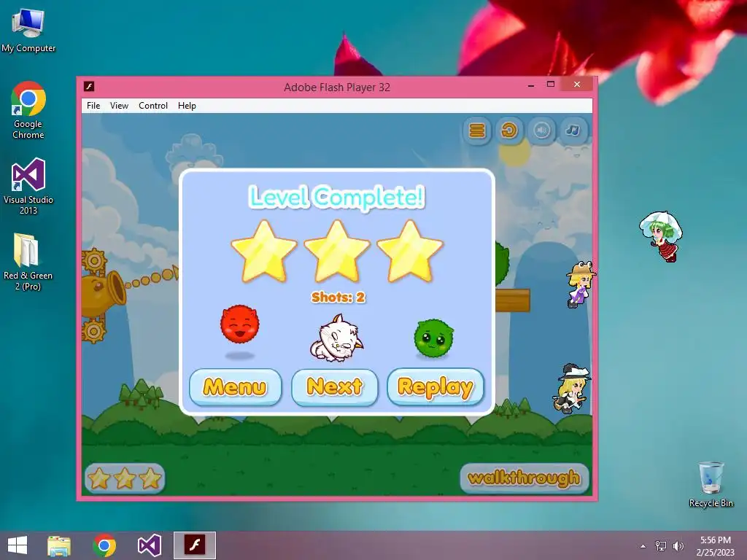Open File Explorer from the taskbar
This screenshot has height=560, width=747.
pyautogui.click(x=59, y=545)
